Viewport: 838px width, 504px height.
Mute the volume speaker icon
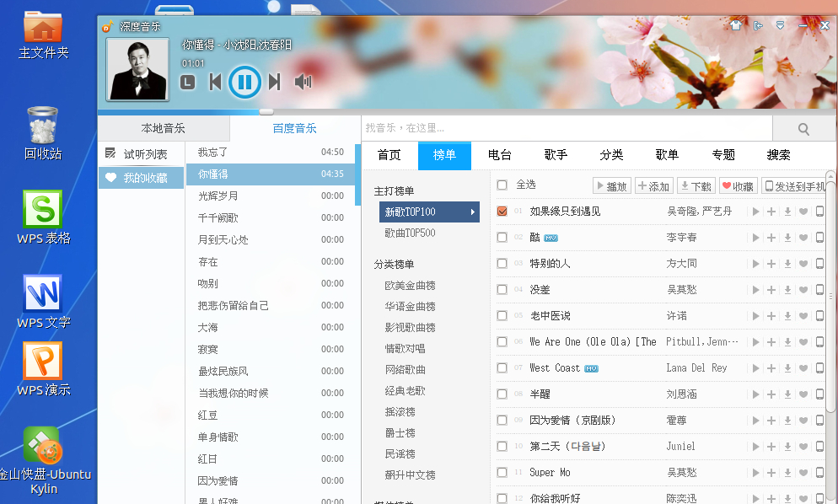pyautogui.click(x=303, y=82)
